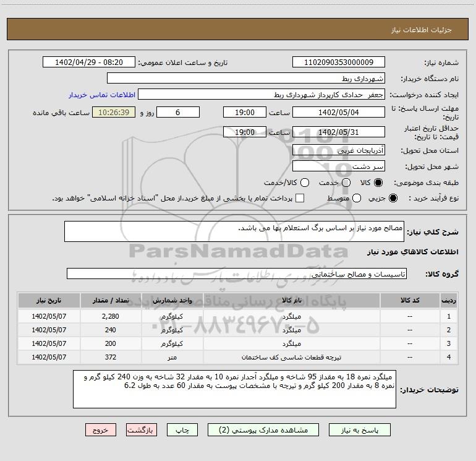Click the goods group field تاسیسات و مصالح ساختمانی
Image resolution: width=476 pixels, height=461 pixels.
point(237,274)
